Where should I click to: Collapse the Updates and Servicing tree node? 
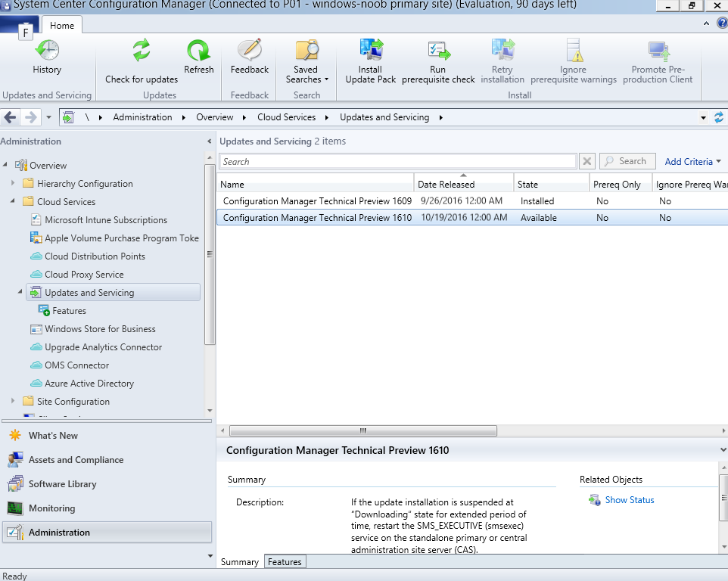point(20,292)
